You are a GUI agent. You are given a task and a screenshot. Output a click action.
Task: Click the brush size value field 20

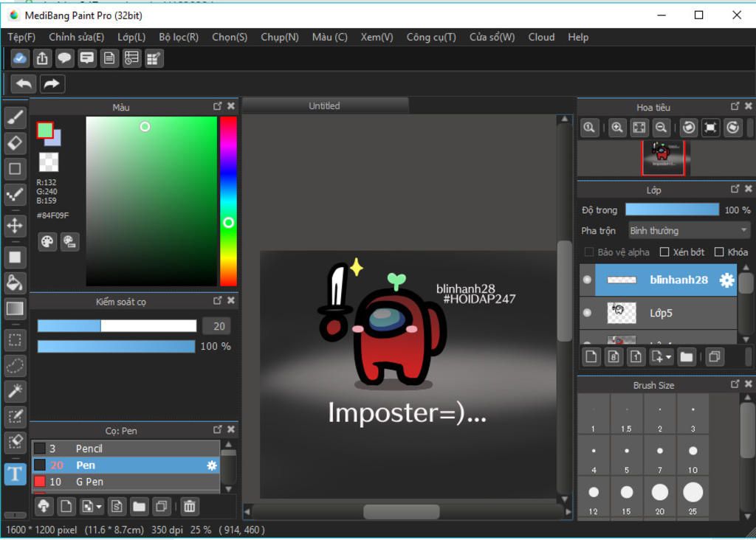pos(216,326)
